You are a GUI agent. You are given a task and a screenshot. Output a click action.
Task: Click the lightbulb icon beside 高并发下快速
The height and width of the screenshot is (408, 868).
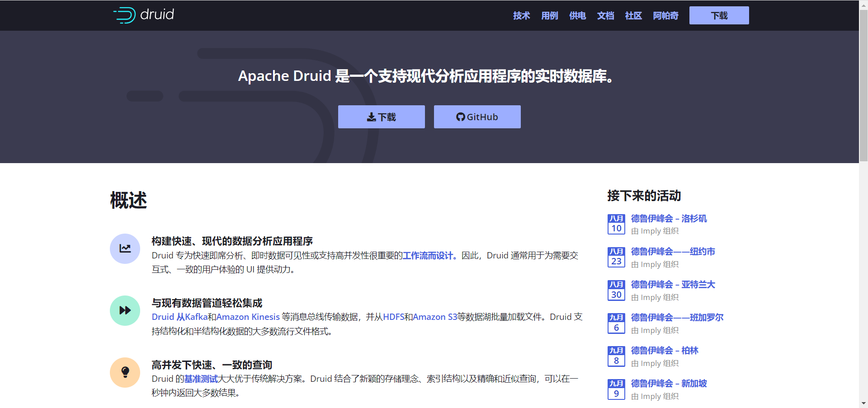[x=125, y=372]
